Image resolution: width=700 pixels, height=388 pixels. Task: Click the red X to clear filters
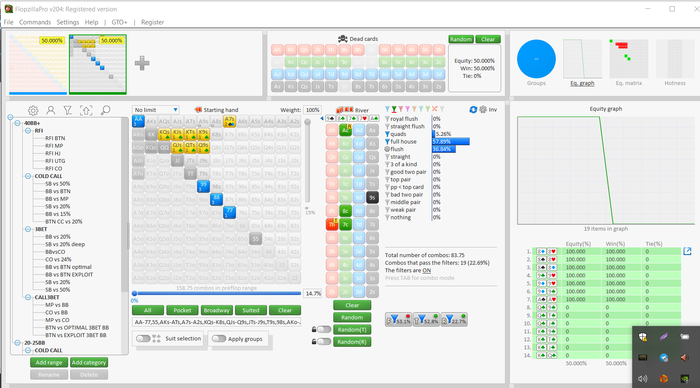point(435,109)
